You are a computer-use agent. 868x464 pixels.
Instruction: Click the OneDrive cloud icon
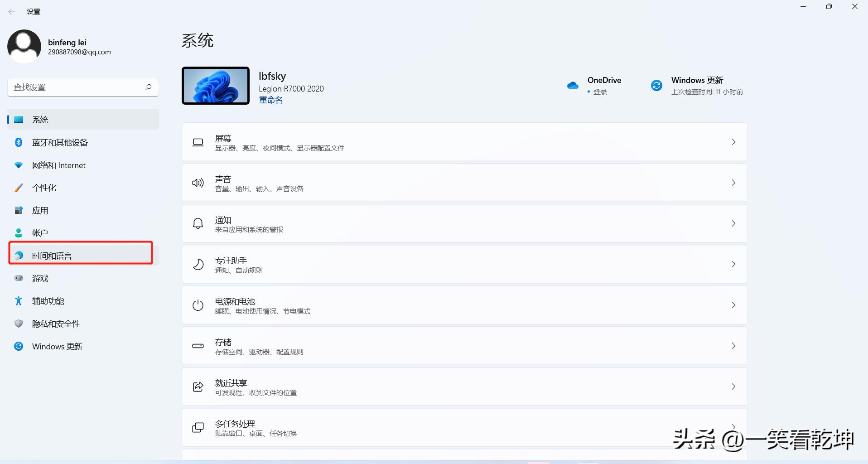tap(572, 85)
